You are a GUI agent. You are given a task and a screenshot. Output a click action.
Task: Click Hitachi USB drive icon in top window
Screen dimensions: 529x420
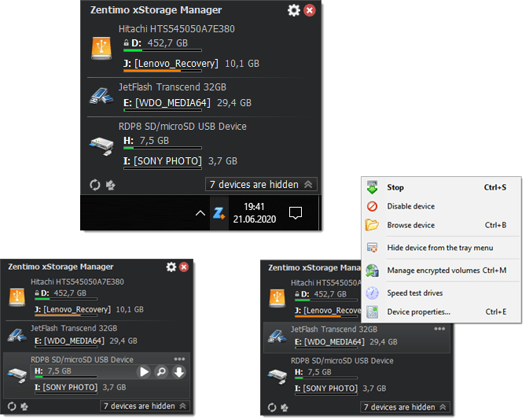tap(101, 48)
